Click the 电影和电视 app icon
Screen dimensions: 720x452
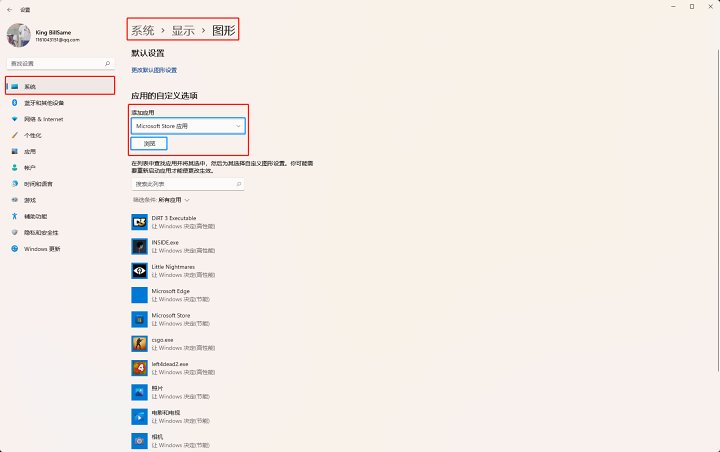(139, 417)
